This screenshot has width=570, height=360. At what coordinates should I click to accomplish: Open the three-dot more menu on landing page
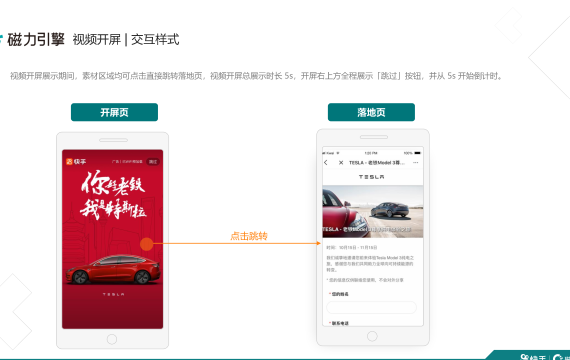(x=416, y=163)
